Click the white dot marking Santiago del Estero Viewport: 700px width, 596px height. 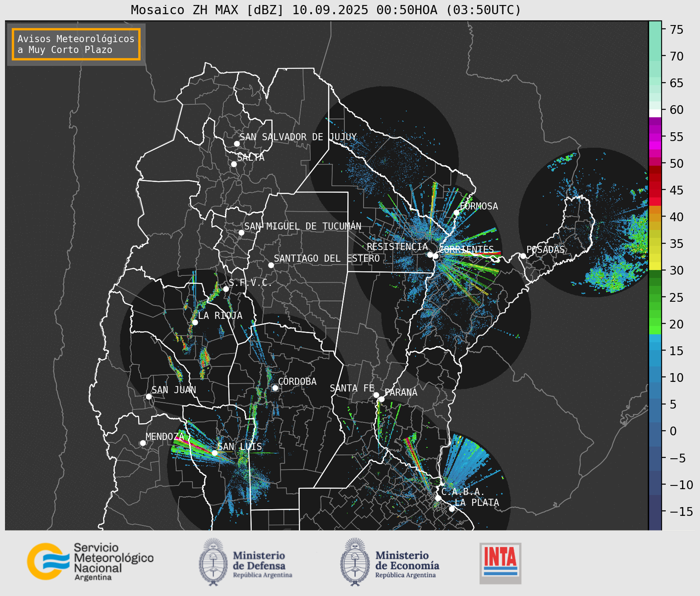pos(271,265)
